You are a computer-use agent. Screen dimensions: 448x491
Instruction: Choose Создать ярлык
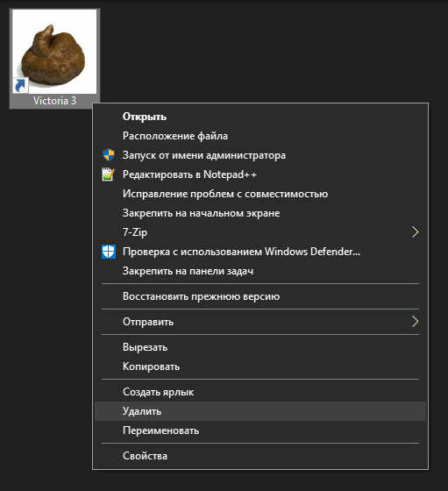pyautogui.click(x=260, y=392)
